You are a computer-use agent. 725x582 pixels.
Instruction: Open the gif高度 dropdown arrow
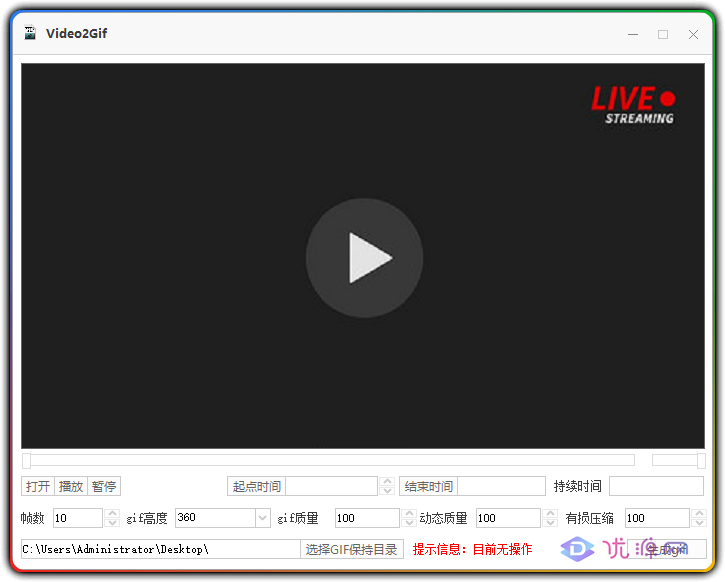pos(263,518)
